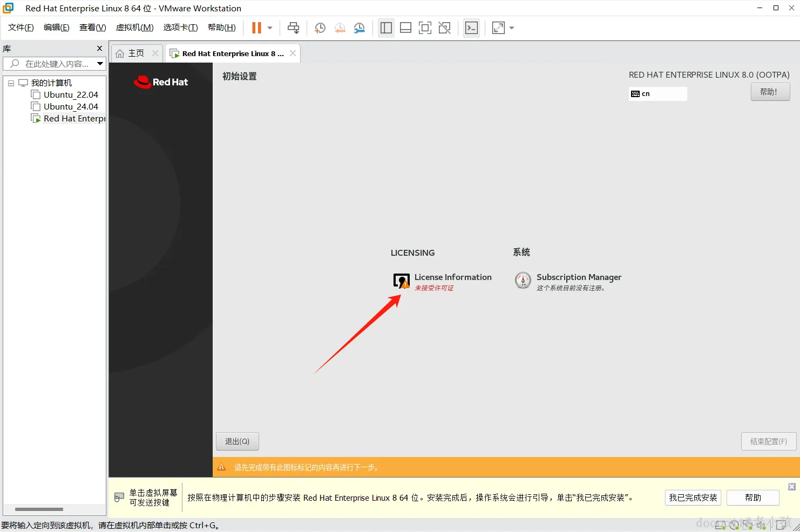
Task: Enter full screen mode
Action: tap(425, 28)
